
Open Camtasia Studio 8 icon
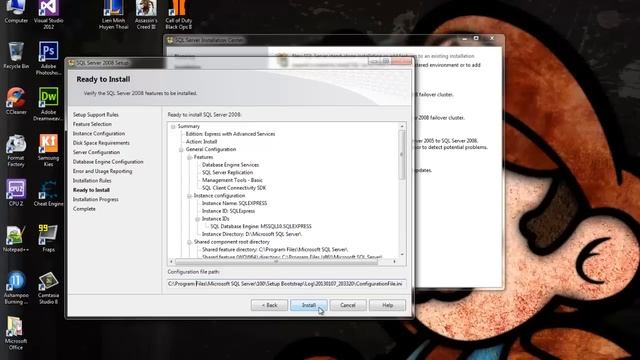[48, 288]
